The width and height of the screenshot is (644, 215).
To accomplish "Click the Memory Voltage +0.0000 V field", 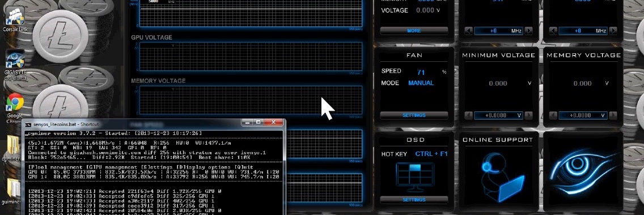I will pos(583,116).
